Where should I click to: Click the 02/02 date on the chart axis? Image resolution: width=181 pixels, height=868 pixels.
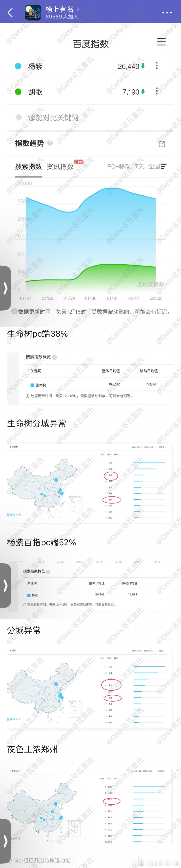coord(156,298)
